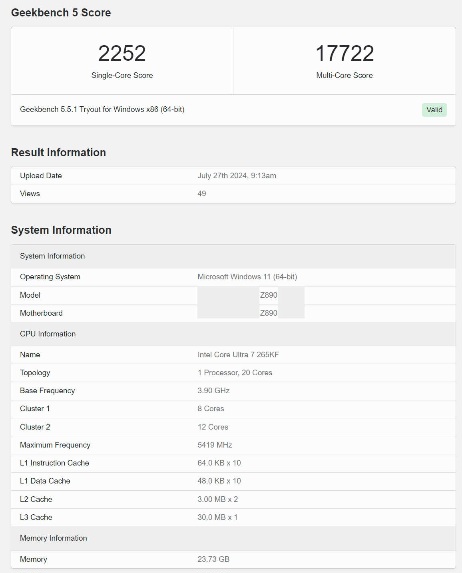The width and height of the screenshot is (462, 573).
Task: Click the L3 Cache value 30.0 MB x 1
Action: 217,517
